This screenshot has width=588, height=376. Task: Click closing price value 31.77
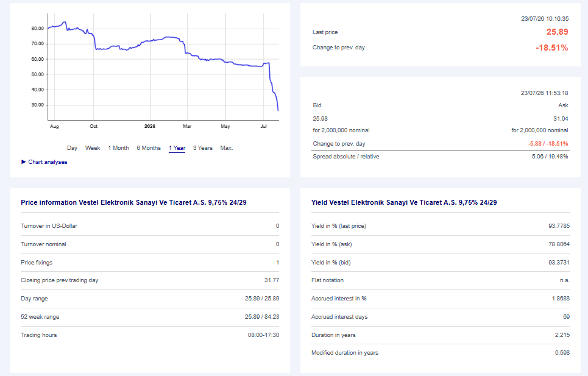272,280
